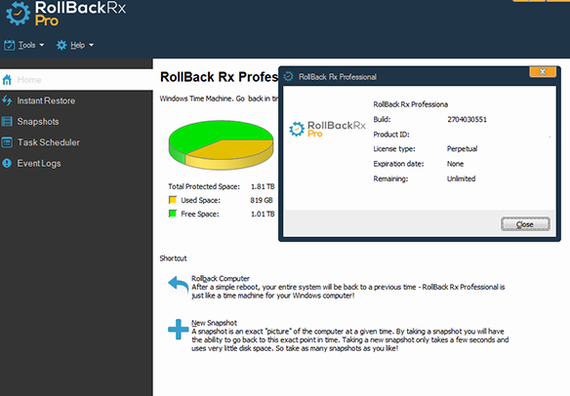570x396 pixels.
Task: Click the Event Logs alert icon
Action: (7, 163)
